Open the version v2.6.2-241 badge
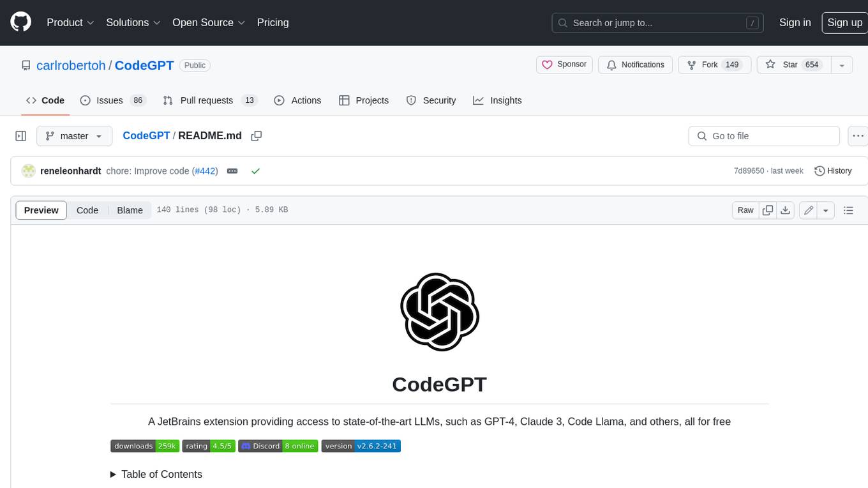This screenshot has height=488, width=868. (361, 446)
